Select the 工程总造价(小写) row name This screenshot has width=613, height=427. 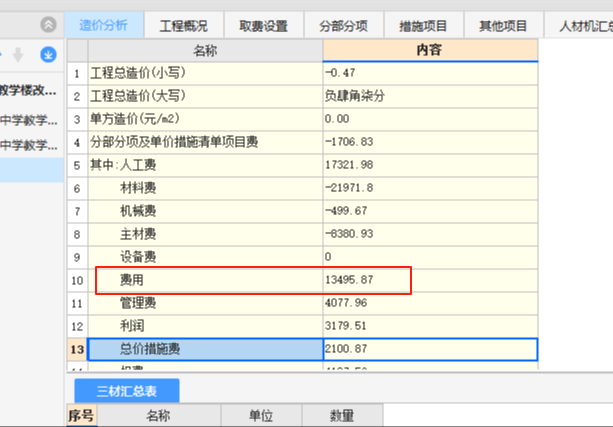(205, 73)
